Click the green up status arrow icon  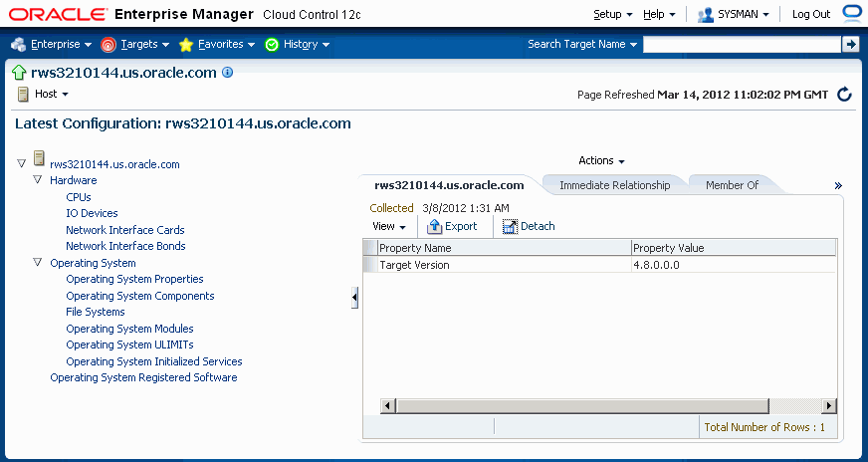click(19, 73)
